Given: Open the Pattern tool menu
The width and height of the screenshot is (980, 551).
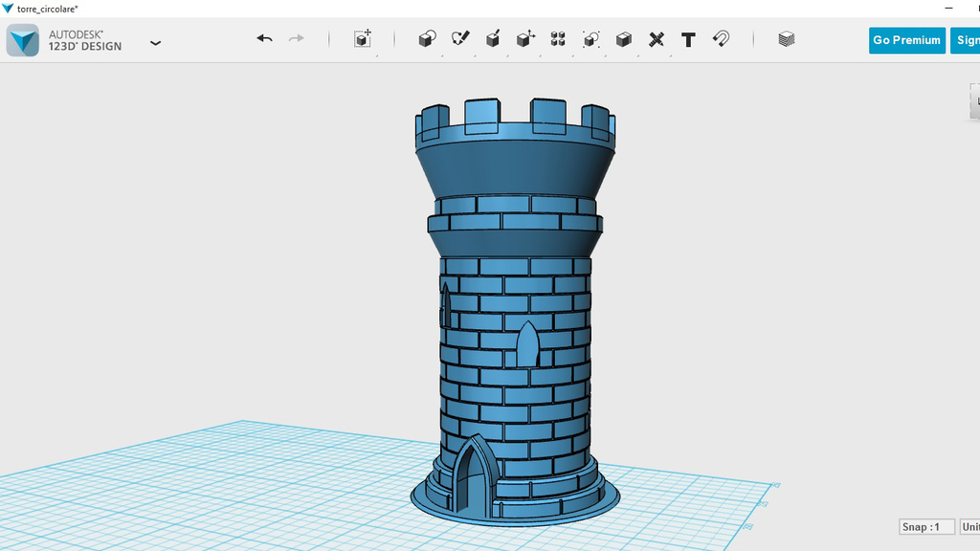Looking at the screenshot, I should pos(558,39).
